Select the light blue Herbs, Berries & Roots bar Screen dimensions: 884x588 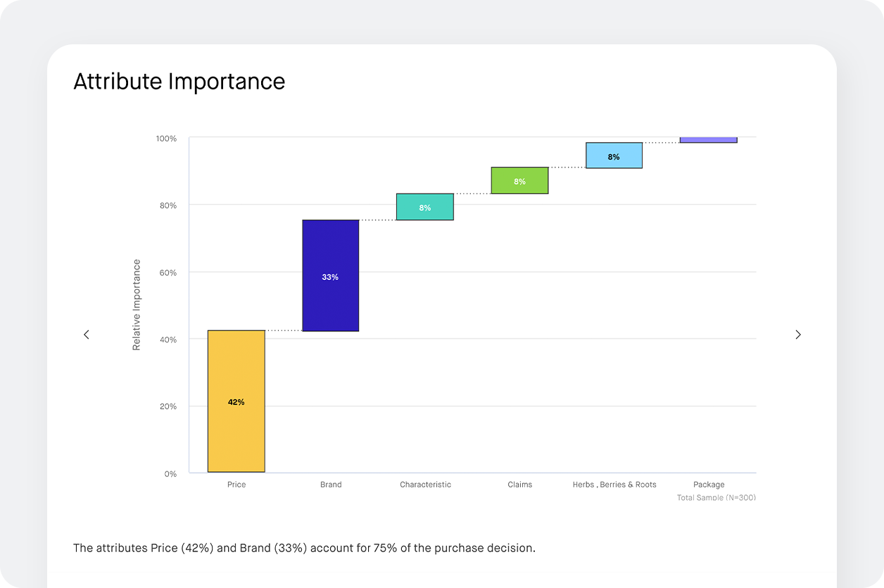tap(614, 155)
